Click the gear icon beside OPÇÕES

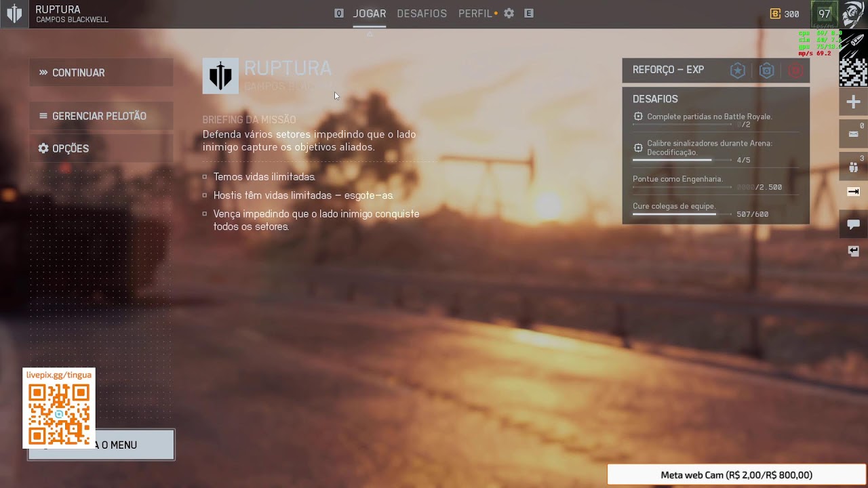point(43,148)
